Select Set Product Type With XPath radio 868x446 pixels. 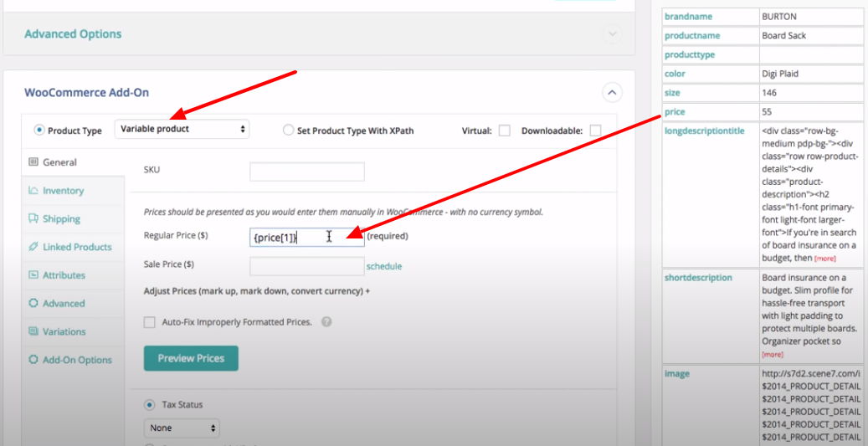point(288,131)
